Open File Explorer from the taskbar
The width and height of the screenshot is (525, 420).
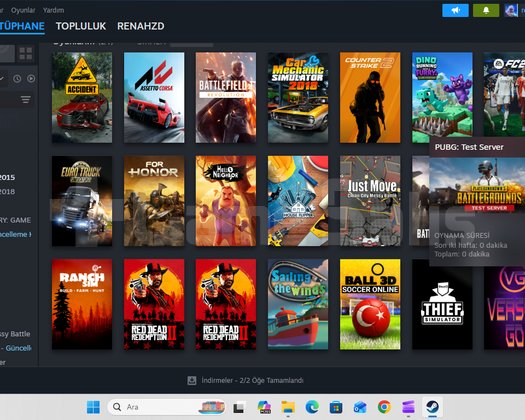(288, 407)
